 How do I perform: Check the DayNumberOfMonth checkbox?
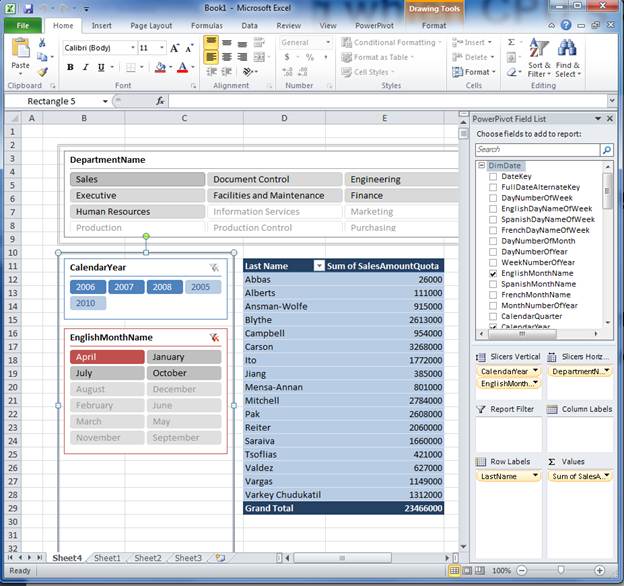click(x=493, y=241)
